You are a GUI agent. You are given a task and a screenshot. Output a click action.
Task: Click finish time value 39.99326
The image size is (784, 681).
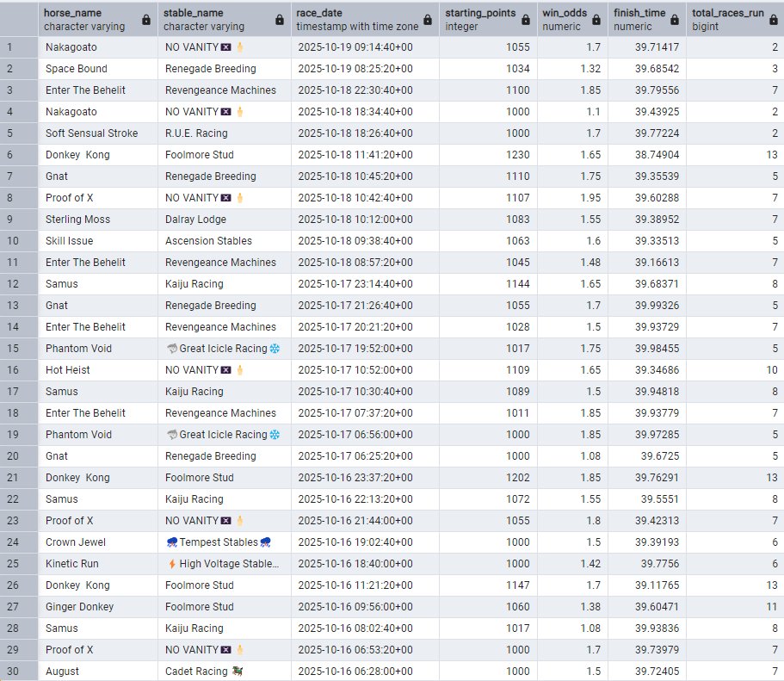coord(647,306)
